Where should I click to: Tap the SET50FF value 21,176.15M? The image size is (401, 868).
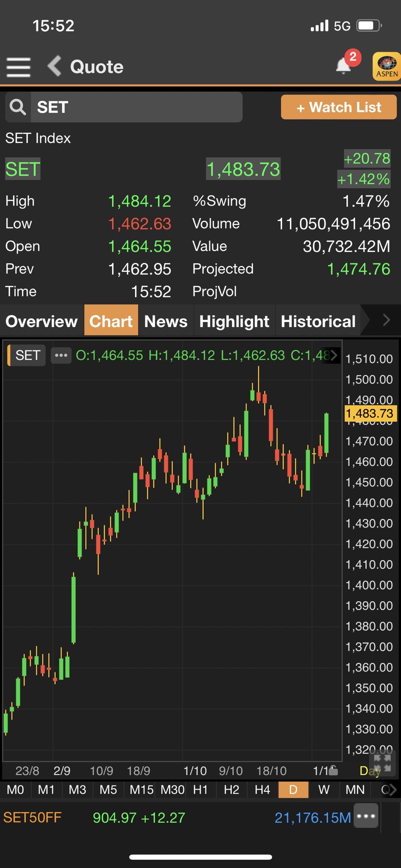pos(313,818)
